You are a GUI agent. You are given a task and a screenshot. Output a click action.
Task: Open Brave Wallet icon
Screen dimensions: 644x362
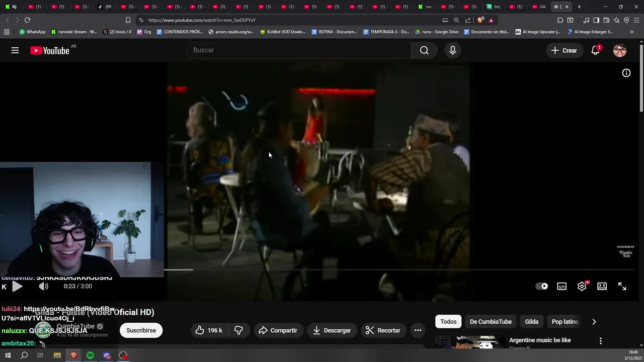pyautogui.click(x=606, y=20)
